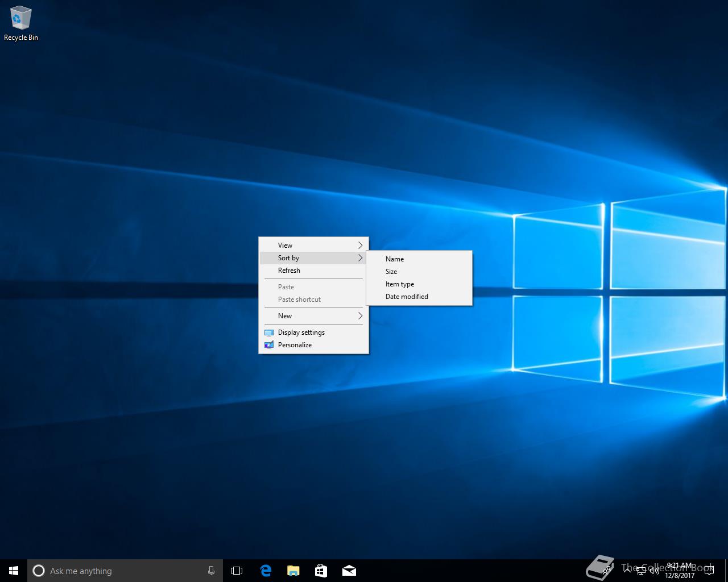
Task: Launch Microsoft Edge from the taskbar
Action: coord(265,571)
